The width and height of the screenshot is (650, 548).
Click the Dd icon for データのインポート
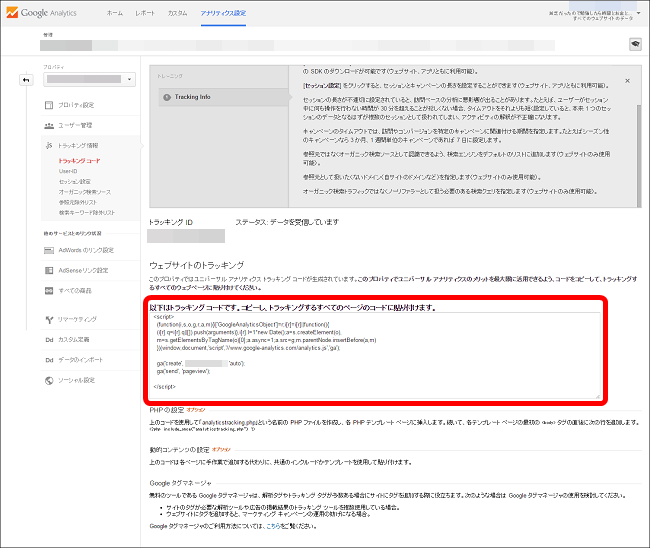(x=49, y=360)
